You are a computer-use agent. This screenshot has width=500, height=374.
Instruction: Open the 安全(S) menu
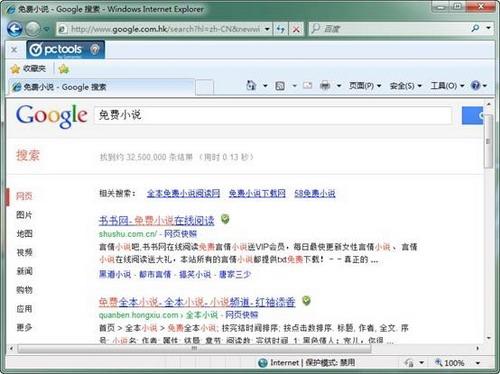tap(405, 86)
